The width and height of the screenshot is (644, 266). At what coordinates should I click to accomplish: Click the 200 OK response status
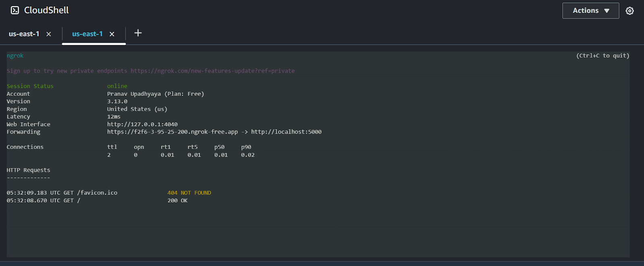(x=178, y=200)
